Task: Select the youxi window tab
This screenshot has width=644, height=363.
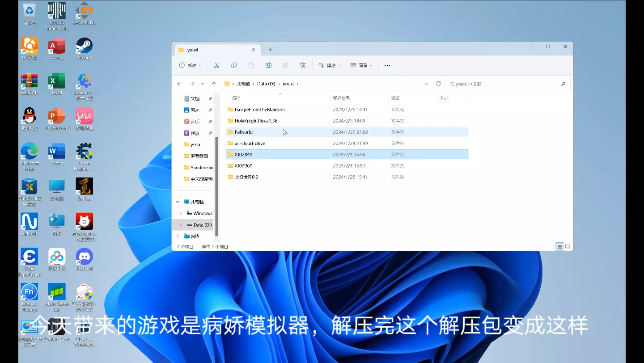Action: [216, 50]
